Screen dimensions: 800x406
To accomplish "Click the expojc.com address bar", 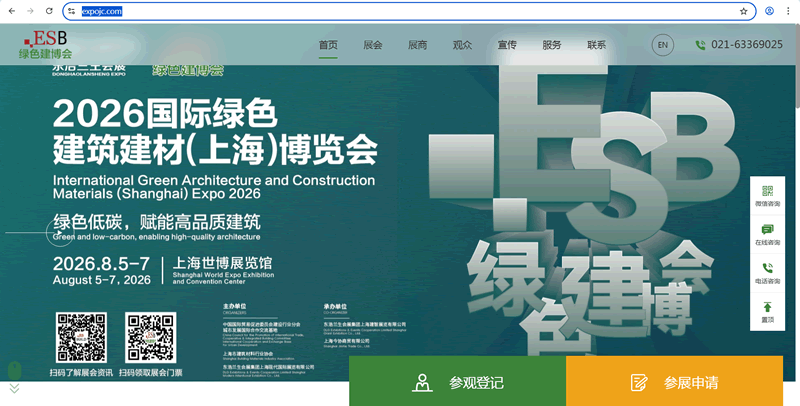I will tap(400, 11).
